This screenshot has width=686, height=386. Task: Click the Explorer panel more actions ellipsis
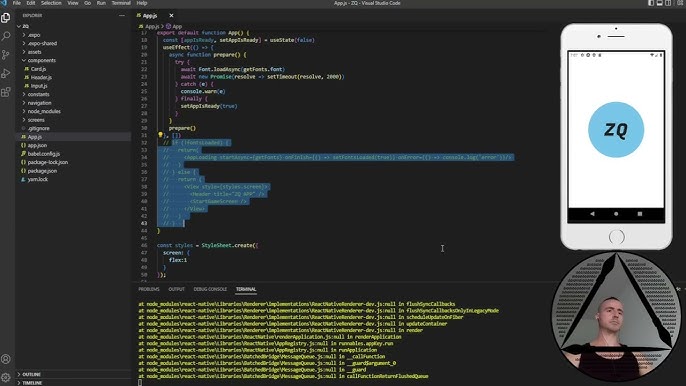[122, 15]
